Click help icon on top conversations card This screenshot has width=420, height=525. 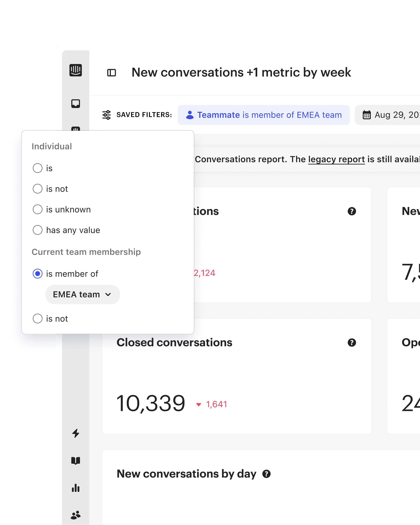pos(352,211)
